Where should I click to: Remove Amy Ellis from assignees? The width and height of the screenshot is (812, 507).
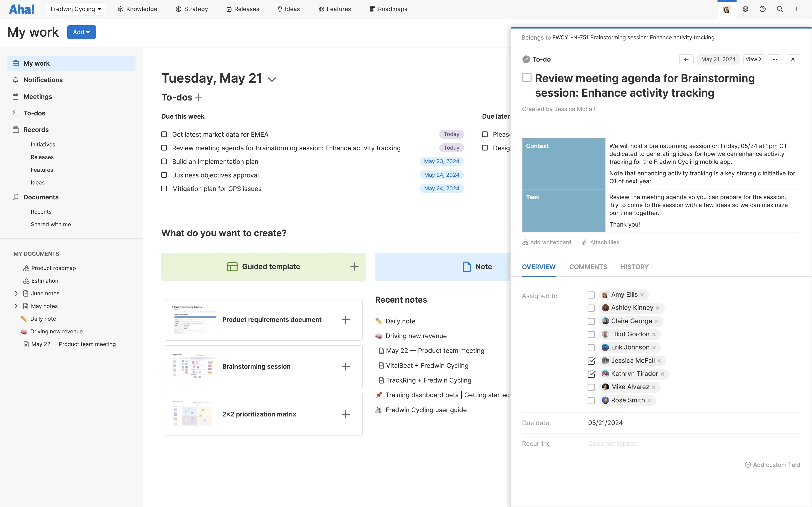click(642, 295)
